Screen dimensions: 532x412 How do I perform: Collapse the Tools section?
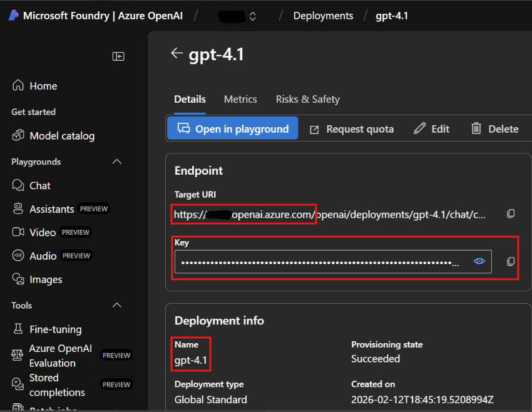click(116, 306)
